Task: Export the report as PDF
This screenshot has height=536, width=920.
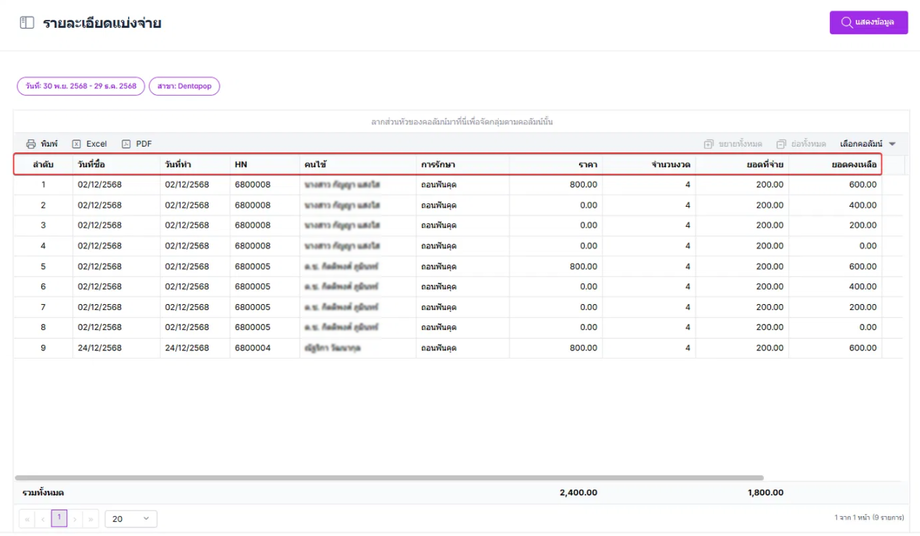Action: (x=137, y=144)
